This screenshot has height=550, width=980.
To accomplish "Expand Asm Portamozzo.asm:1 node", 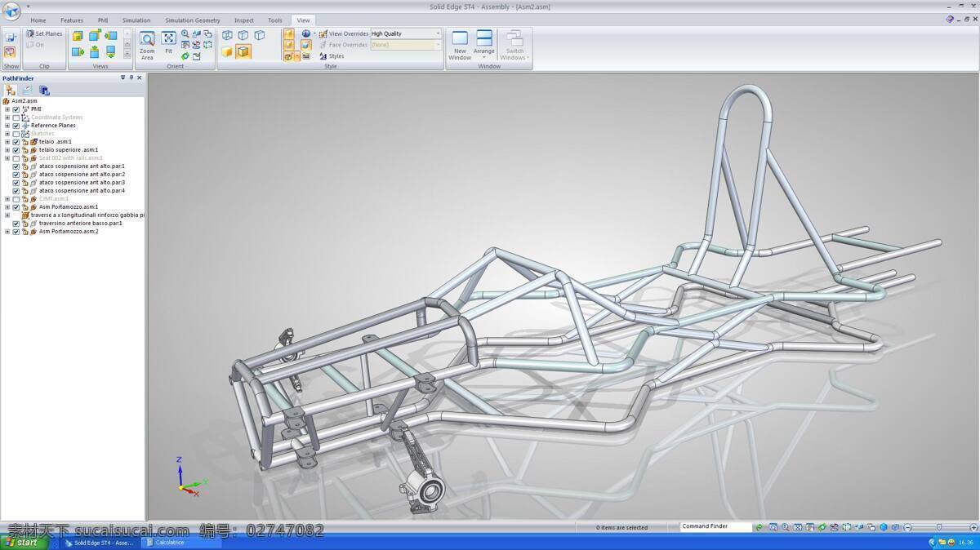I will click(x=7, y=207).
